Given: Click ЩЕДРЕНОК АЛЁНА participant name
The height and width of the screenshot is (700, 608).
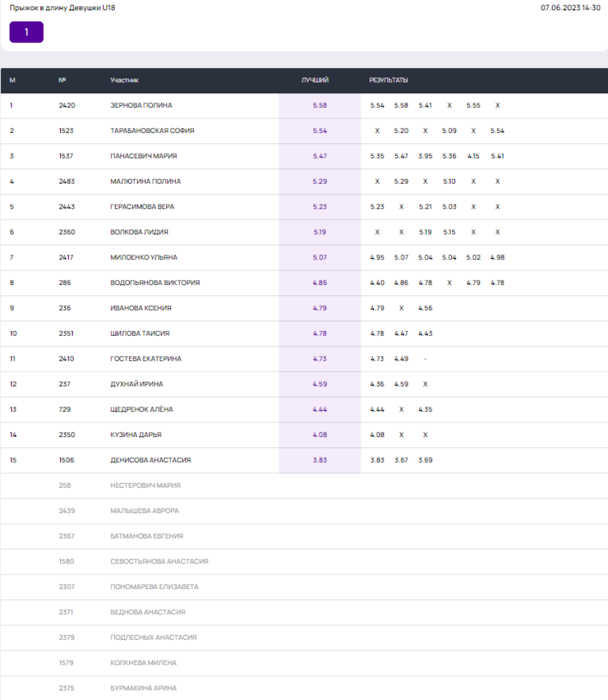Looking at the screenshot, I should tap(141, 409).
